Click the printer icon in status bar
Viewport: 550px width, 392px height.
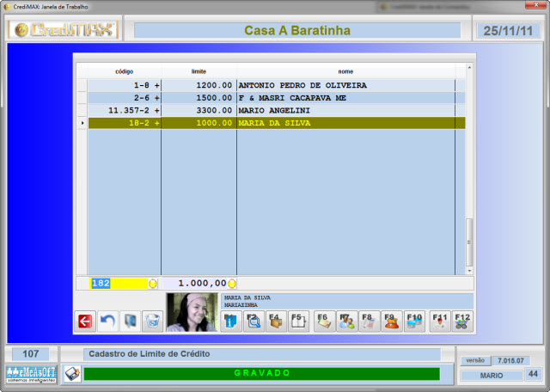(72, 374)
